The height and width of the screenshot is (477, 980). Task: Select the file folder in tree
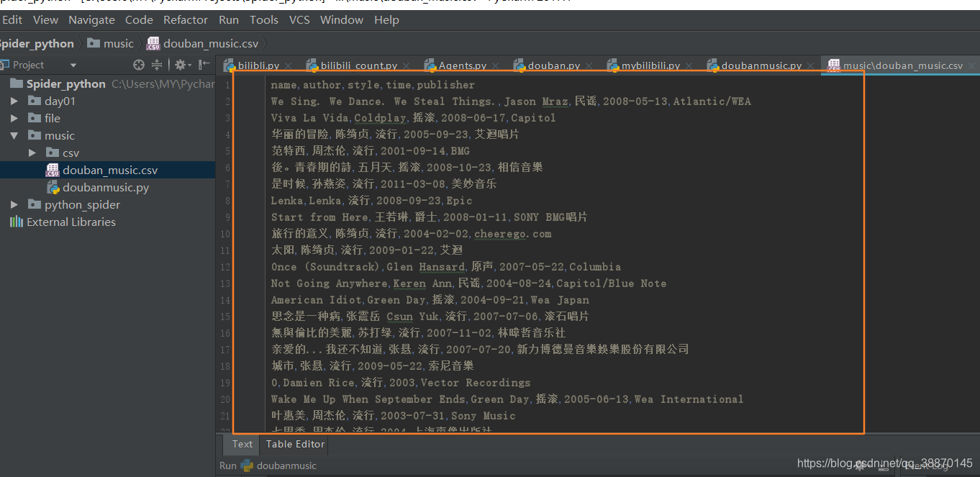coord(53,118)
